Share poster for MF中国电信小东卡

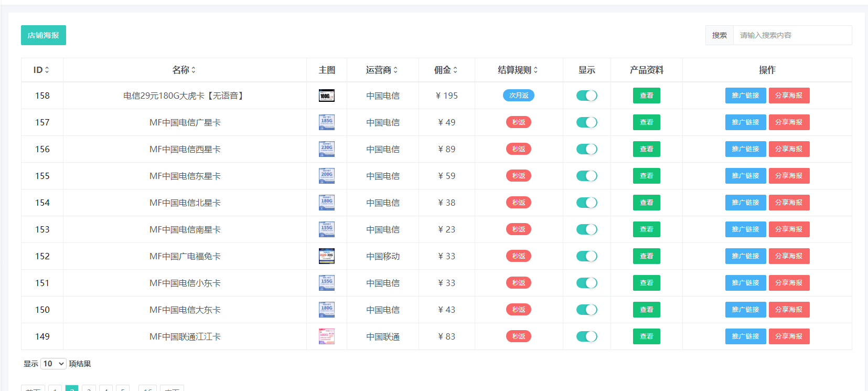coord(789,283)
